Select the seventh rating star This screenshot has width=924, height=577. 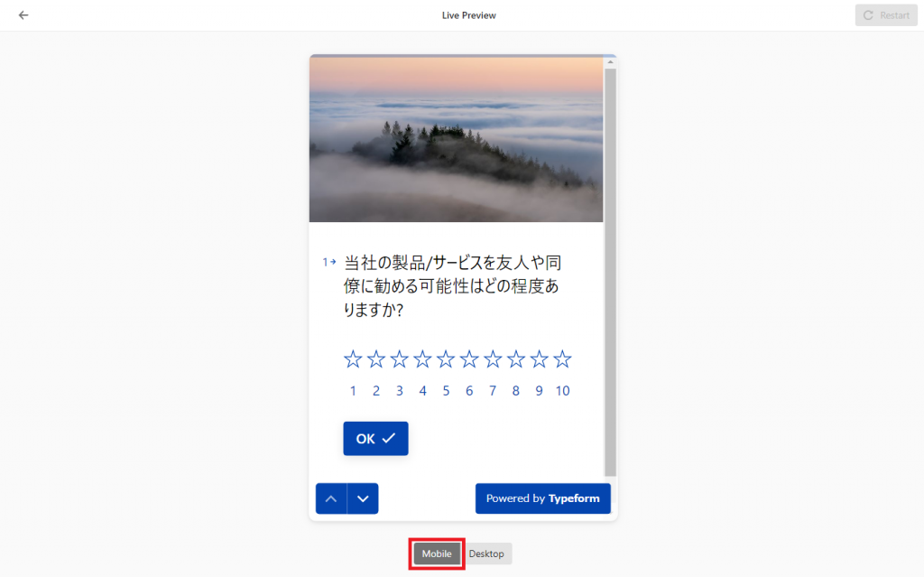492,358
